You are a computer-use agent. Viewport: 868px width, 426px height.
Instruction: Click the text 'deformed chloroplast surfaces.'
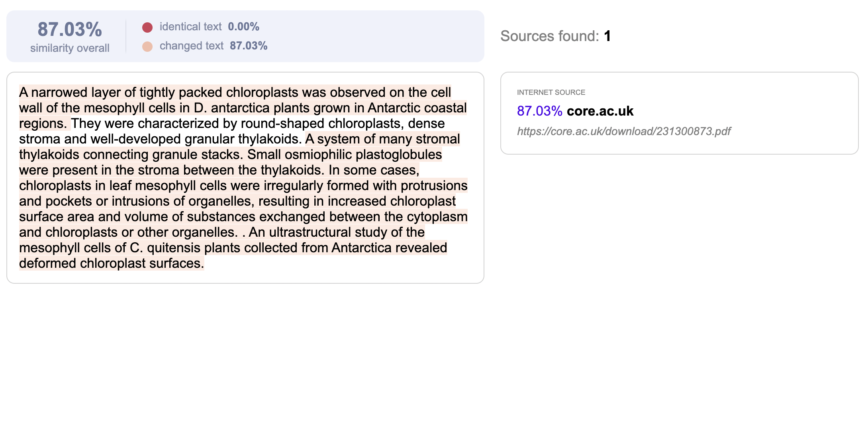point(112,263)
